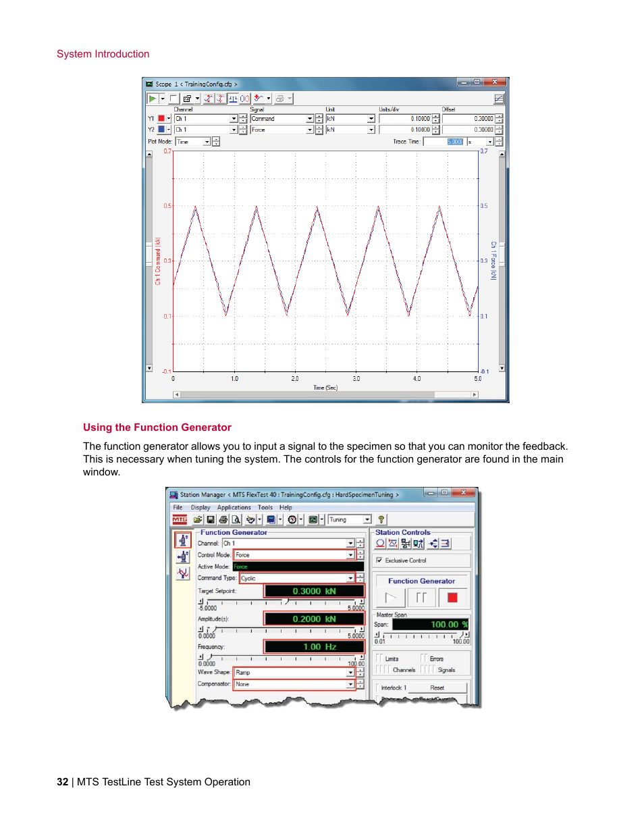Viewport: 644px width, 834px height.
Task: Click the graph view icon at far right of the Scope toolbar
Action: [x=499, y=99]
